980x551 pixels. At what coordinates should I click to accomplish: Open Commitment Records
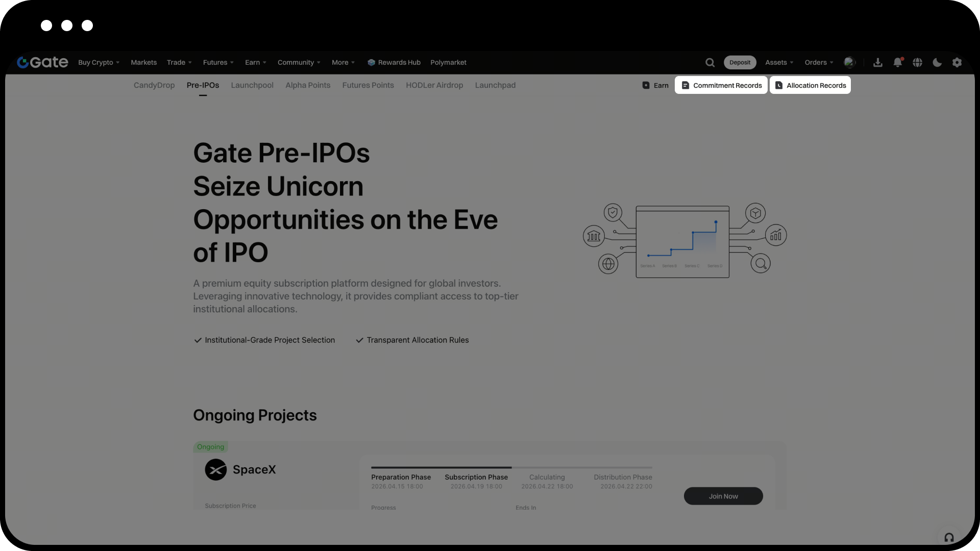coord(721,85)
